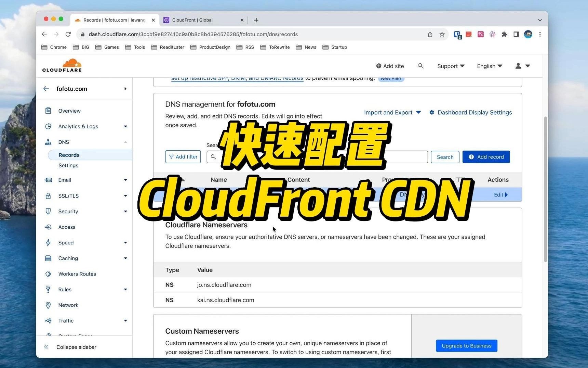Open the Access sidebar item
The image size is (588, 368).
[x=67, y=227]
